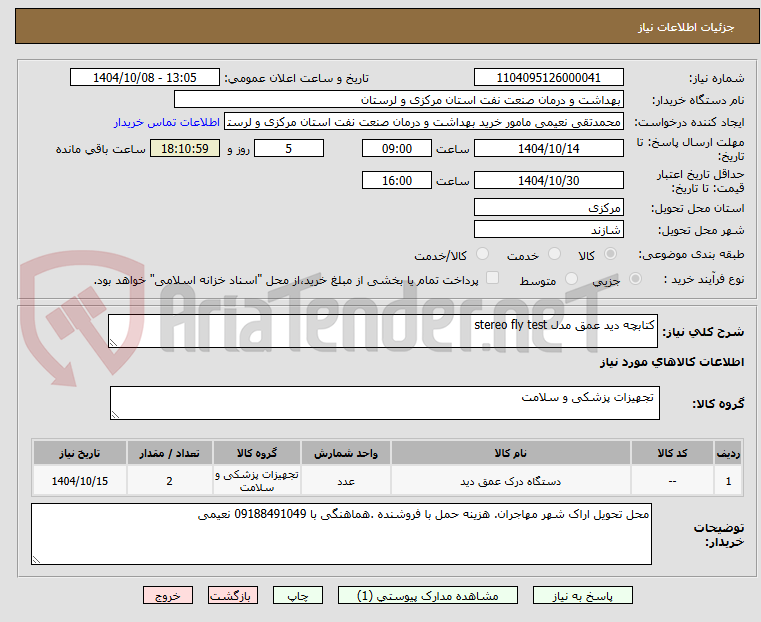The image size is (761, 622).
Task: Click the row number cell 1
Action: (x=728, y=481)
